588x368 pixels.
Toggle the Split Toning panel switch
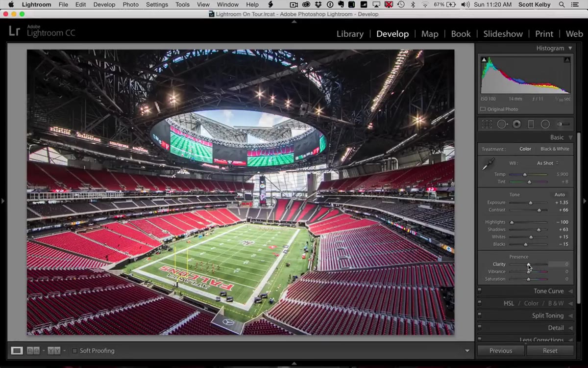(480, 315)
